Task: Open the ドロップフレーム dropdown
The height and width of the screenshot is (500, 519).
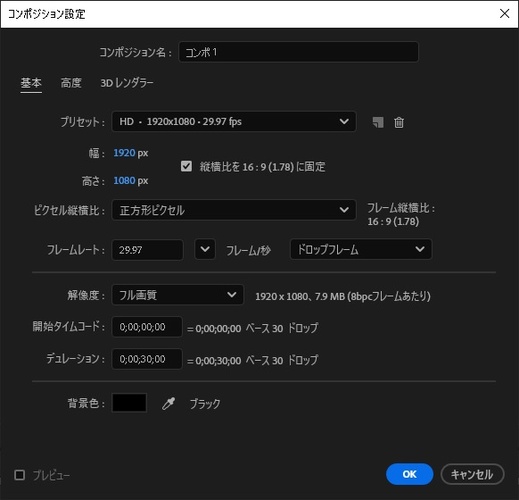Action: tap(361, 249)
